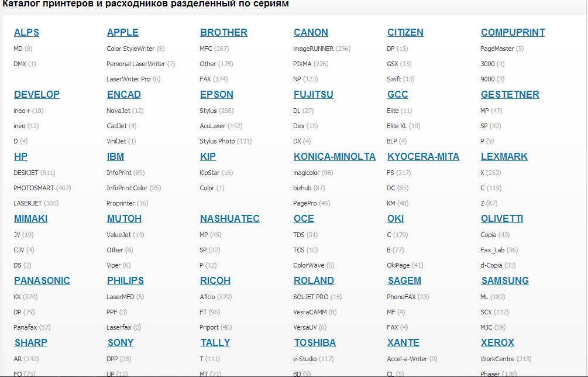Open the GCC brand heading
588x377 pixels.
click(397, 94)
